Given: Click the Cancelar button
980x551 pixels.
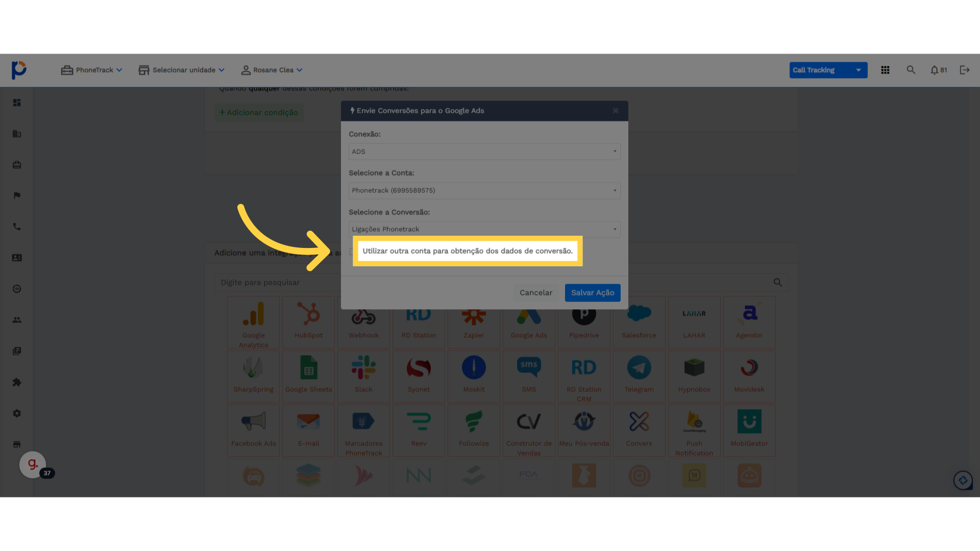Looking at the screenshot, I should click(536, 293).
